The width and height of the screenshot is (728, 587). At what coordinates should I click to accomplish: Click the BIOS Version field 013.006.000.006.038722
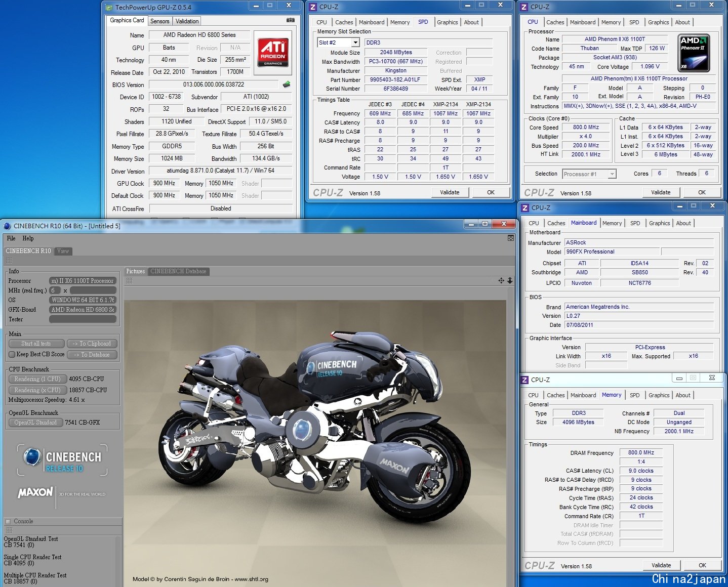coord(214,85)
